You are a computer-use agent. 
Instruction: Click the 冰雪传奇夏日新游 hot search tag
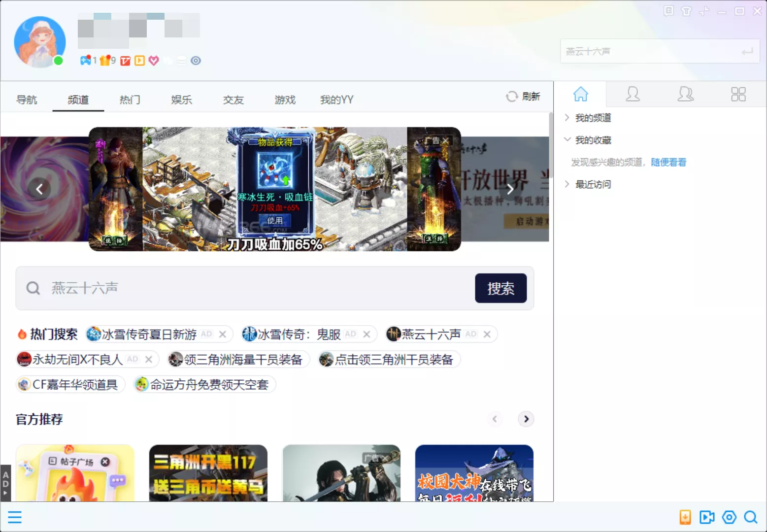pos(149,334)
